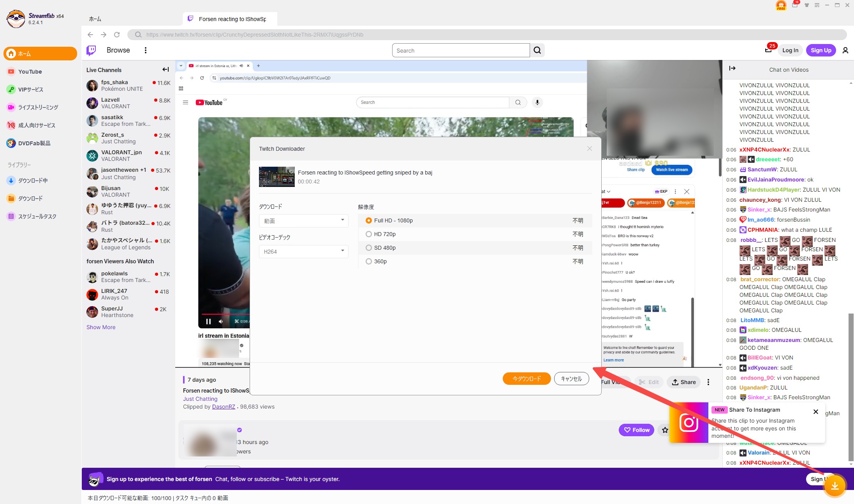Click the URL address bar
854x504 pixels.
[x=487, y=35]
